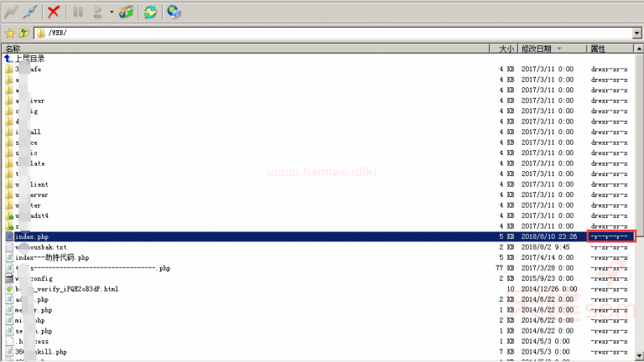The image size is (644, 362).
Task: Expand the /WEB/ path dropdown
Action: 637,34
